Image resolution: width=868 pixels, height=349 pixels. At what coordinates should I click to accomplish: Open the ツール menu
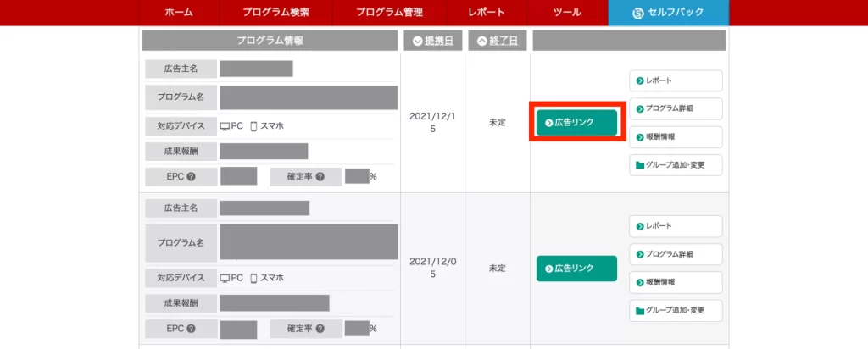point(566,13)
